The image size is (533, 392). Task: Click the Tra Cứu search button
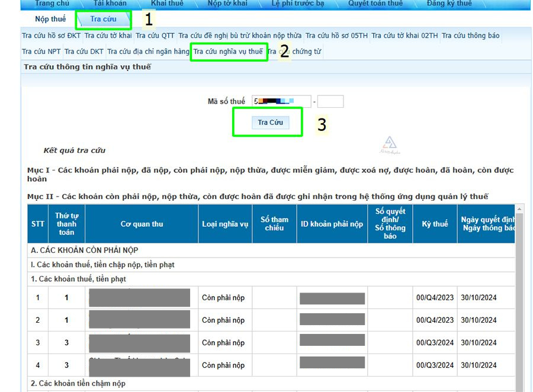click(270, 123)
